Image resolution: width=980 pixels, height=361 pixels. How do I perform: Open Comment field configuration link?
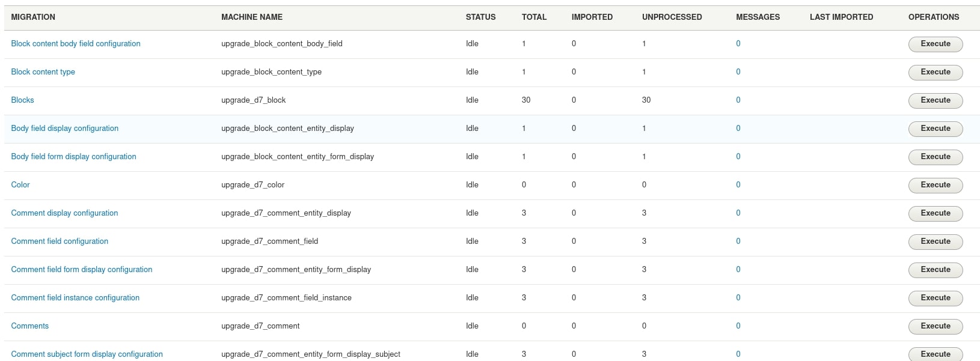click(60, 241)
